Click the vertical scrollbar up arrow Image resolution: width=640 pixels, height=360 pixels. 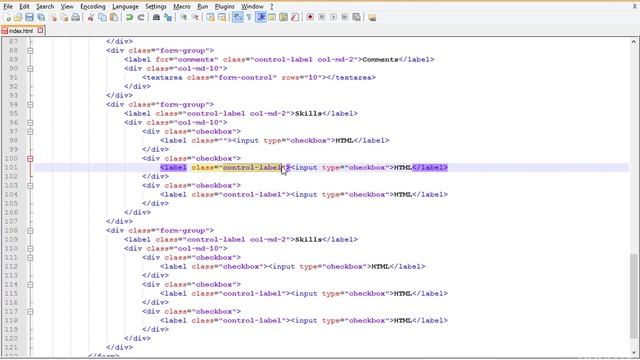tap(633, 41)
